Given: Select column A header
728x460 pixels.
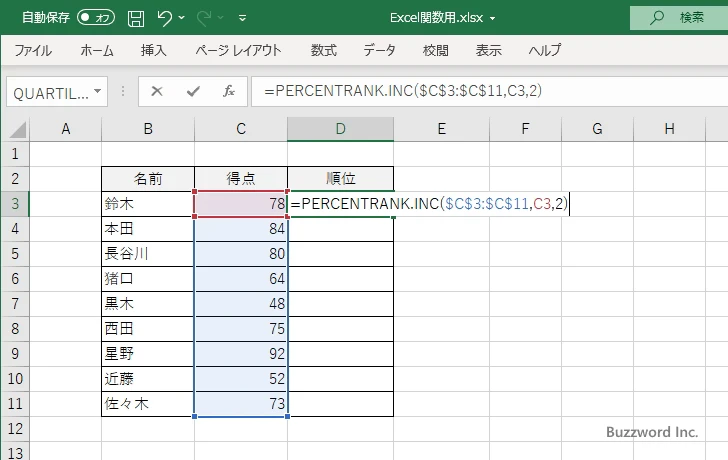Looking at the screenshot, I should click(66, 129).
